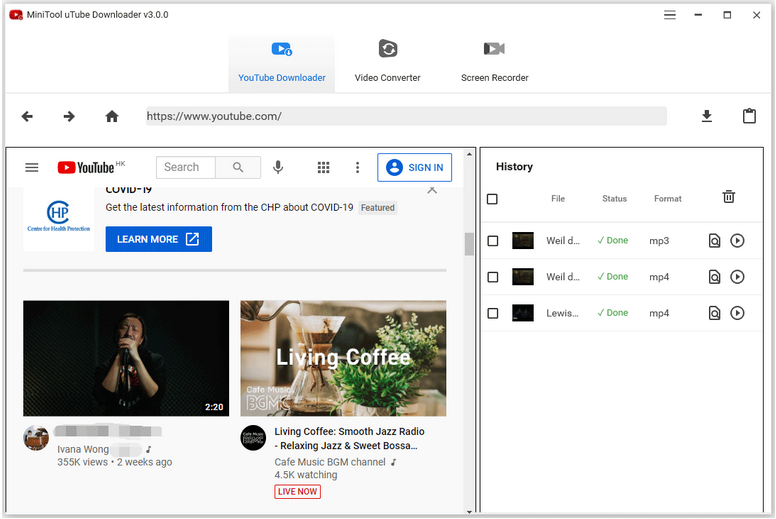Maximize the MiniTool window

pos(727,15)
